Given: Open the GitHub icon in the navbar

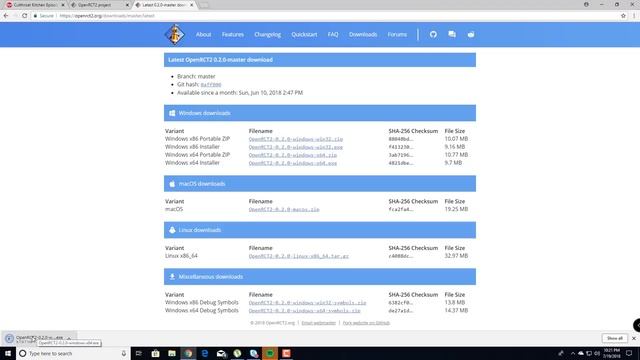Looking at the screenshot, I should point(433,34).
